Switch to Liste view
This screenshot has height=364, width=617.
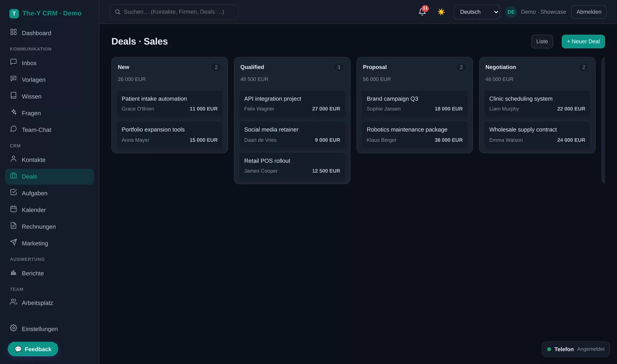coord(542,42)
